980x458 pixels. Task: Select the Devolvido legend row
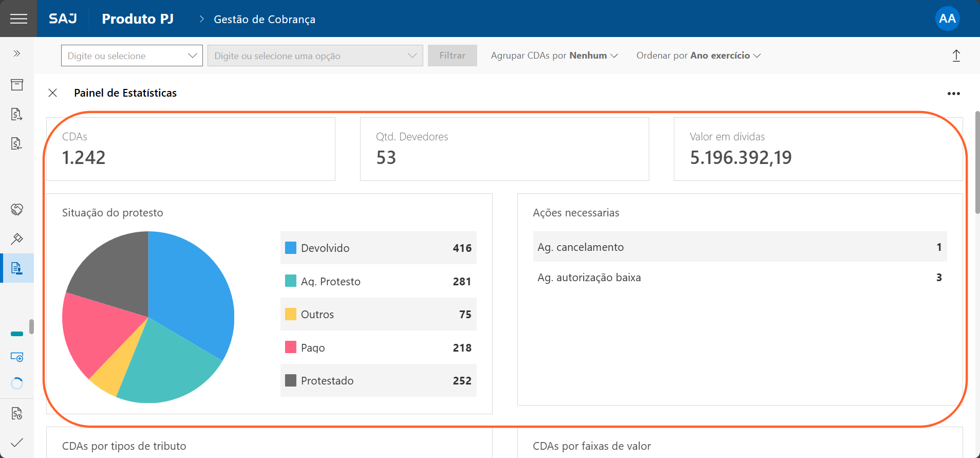point(378,248)
